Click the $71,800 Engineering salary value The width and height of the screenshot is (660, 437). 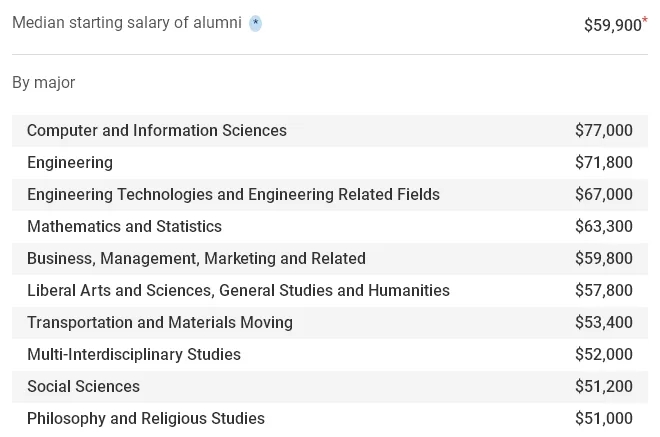click(x=604, y=163)
